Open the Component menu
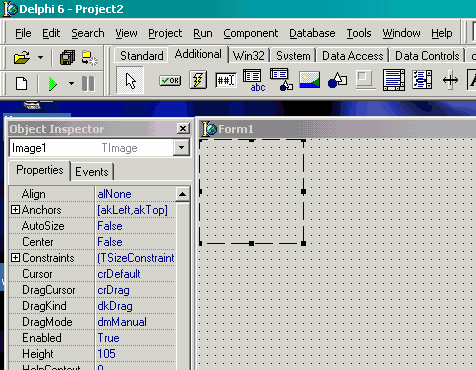 251,33
